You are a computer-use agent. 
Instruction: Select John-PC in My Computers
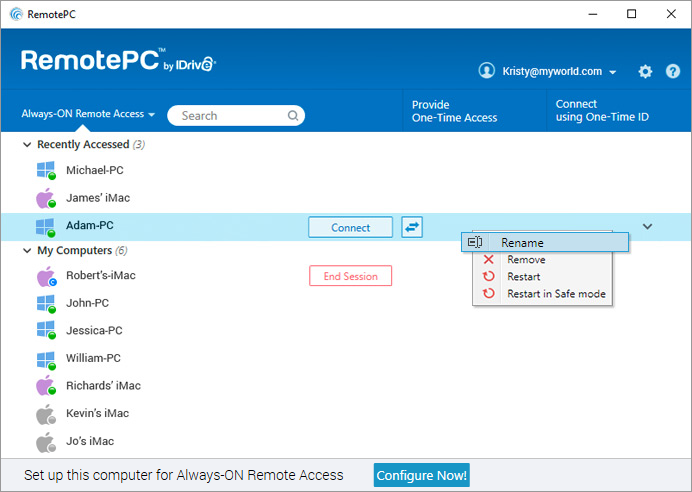tap(87, 303)
